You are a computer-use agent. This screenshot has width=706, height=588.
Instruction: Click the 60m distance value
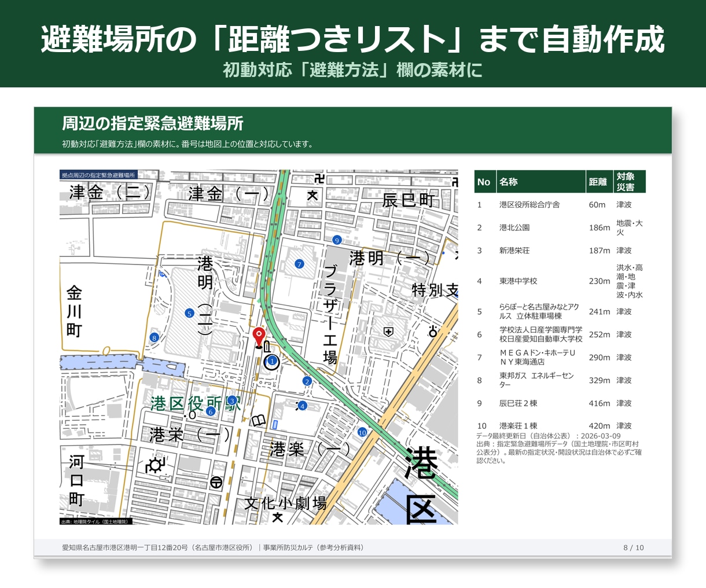pyautogui.click(x=597, y=204)
